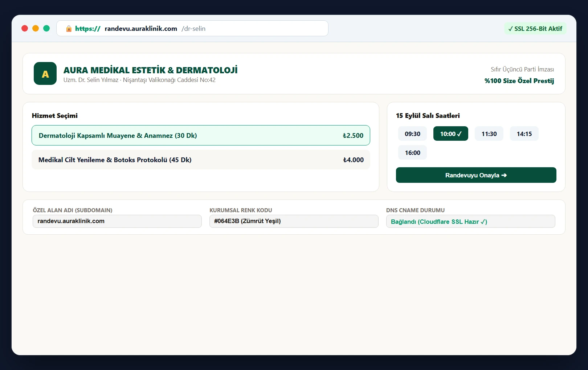Click the subdomain field randevu.auraklinik.com
588x370 pixels.
117,221
